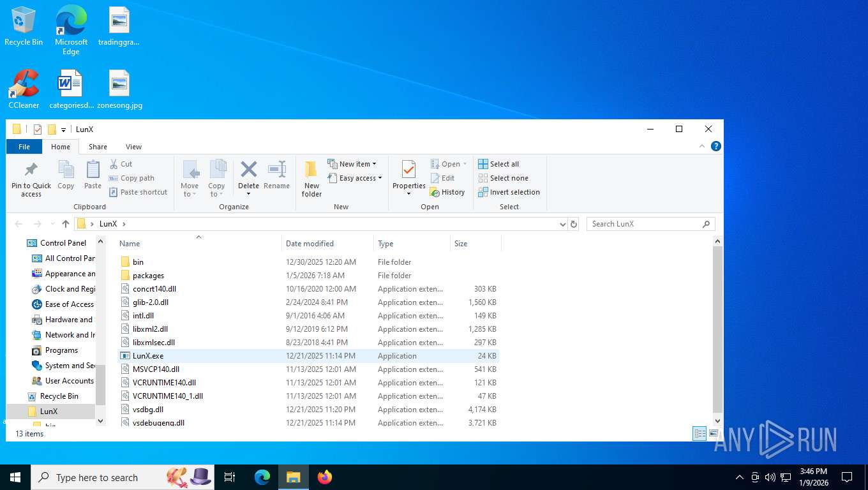Image resolution: width=868 pixels, height=490 pixels.
Task: Open Task View on taskbar
Action: (x=230, y=477)
